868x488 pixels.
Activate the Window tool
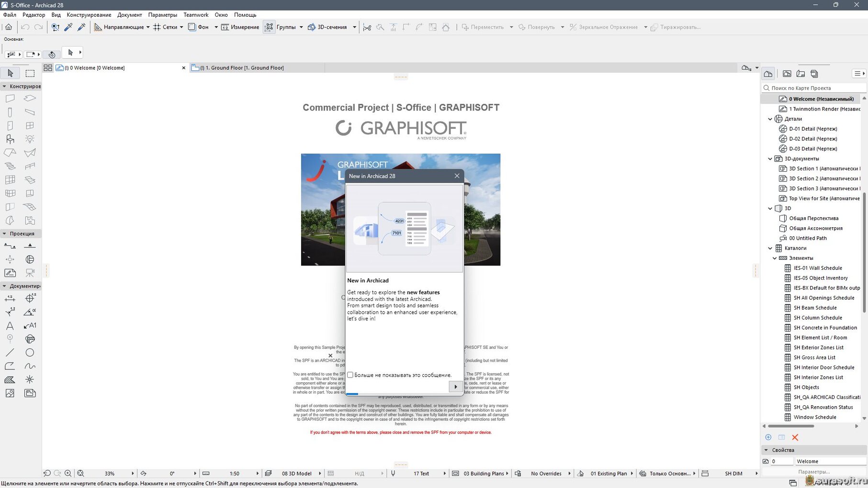(x=30, y=125)
